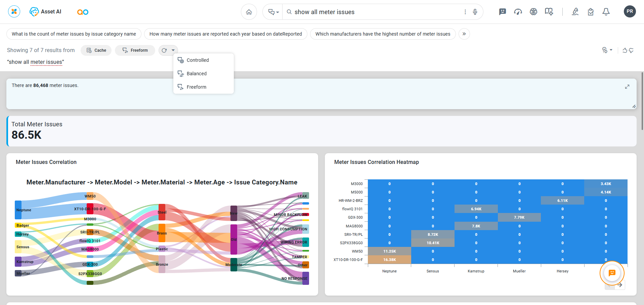Click the home icon button
Viewport: 644px width, 305px height.
(x=249, y=12)
